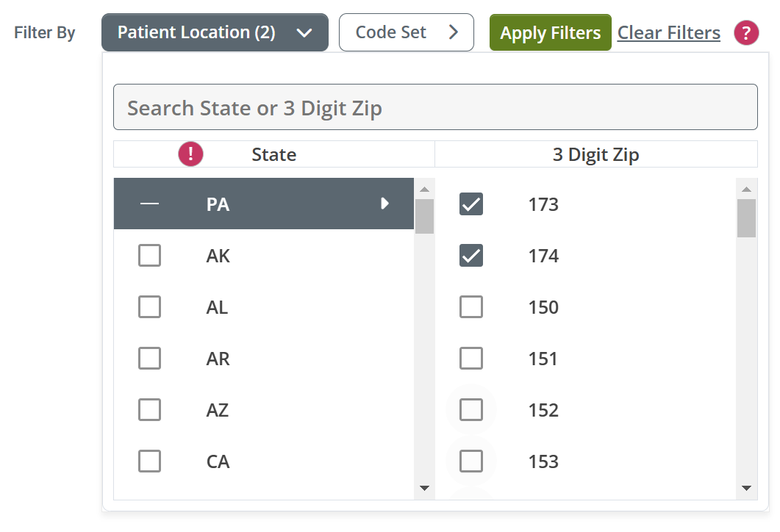Click the red question mark help icon
The image size is (780, 532).
coord(746,33)
